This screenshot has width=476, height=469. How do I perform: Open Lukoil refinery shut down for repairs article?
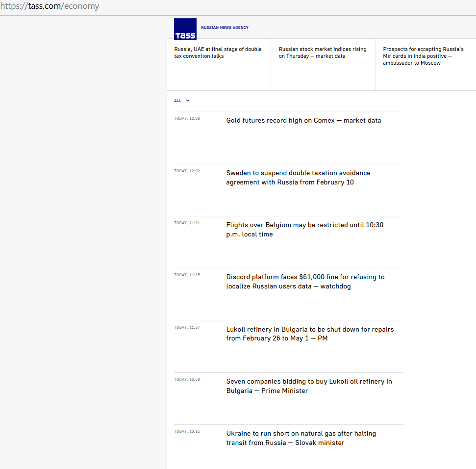[x=310, y=334]
